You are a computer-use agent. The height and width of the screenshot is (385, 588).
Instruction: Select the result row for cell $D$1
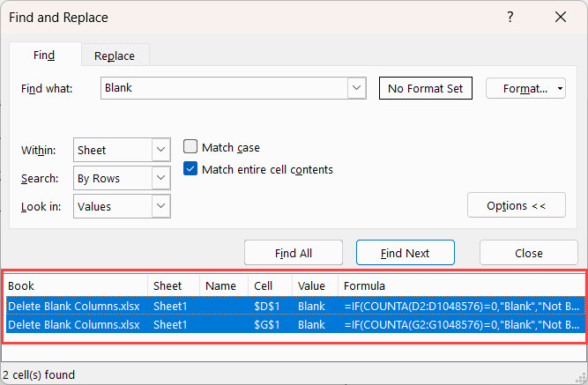click(264, 306)
